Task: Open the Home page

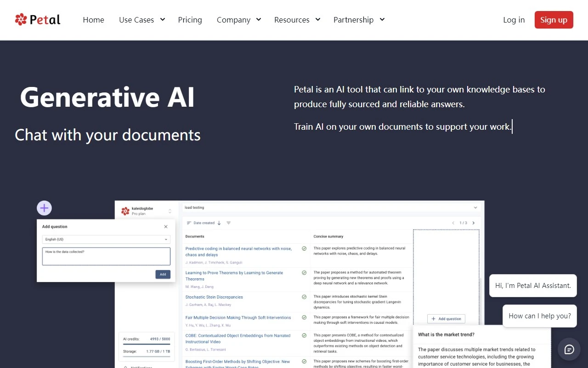Action: [94, 20]
